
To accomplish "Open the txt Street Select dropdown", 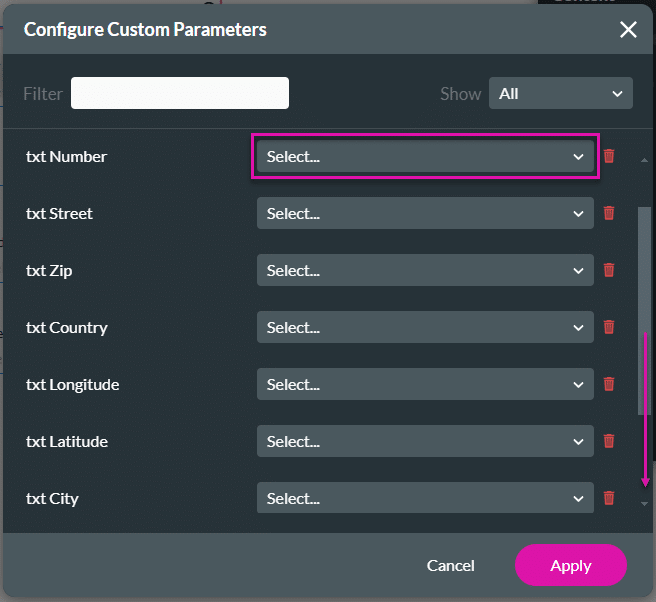I will pyautogui.click(x=425, y=213).
